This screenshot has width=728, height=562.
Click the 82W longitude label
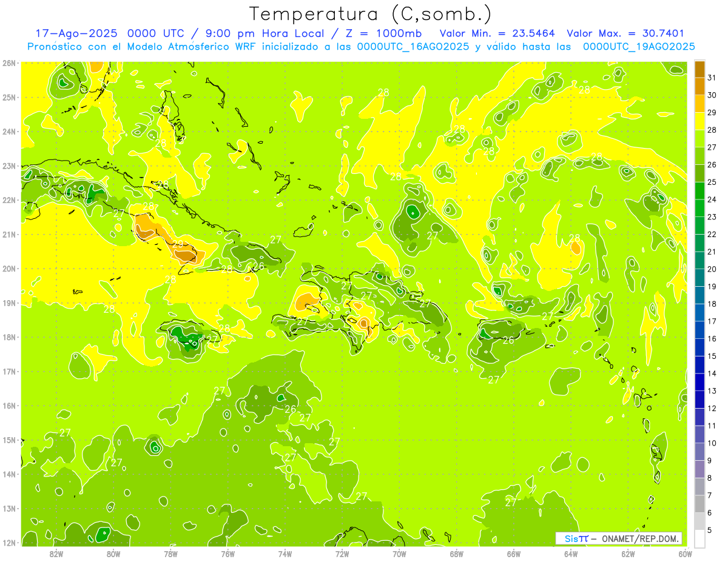(56, 553)
